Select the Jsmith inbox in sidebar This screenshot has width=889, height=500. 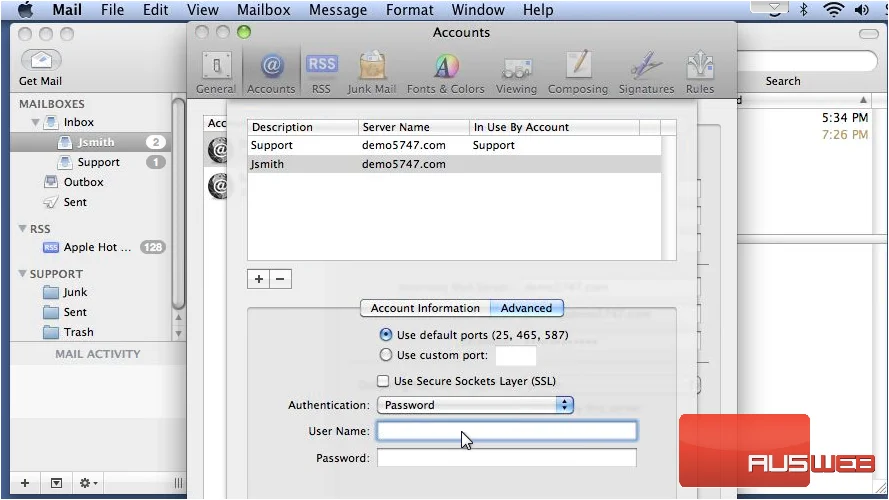(91, 142)
